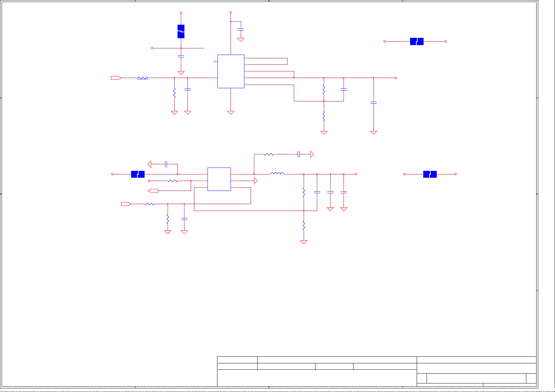The width and height of the screenshot is (555, 392).
Task: Select the lower circuit's right-pointing input port
Action: [x=126, y=204]
